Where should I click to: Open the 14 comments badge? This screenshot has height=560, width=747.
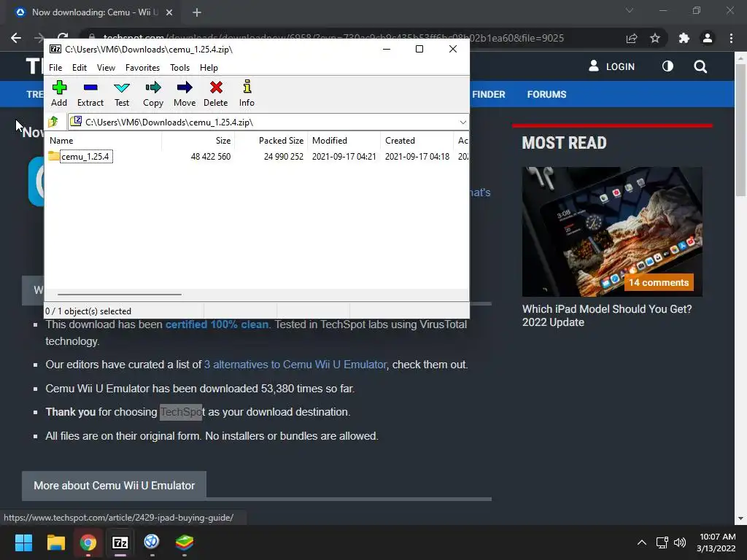click(x=659, y=282)
